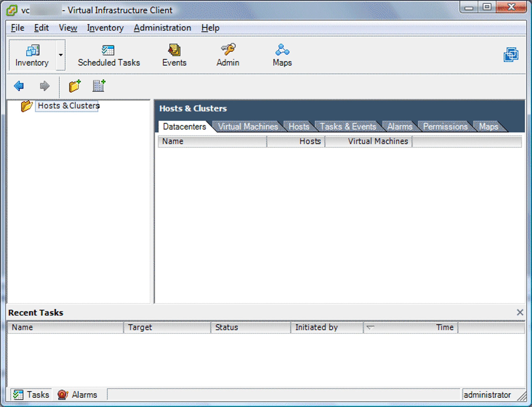Click the Hosts & Clusters panel heading
Image resolution: width=532 pixels, height=407 pixels.
[193, 109]
